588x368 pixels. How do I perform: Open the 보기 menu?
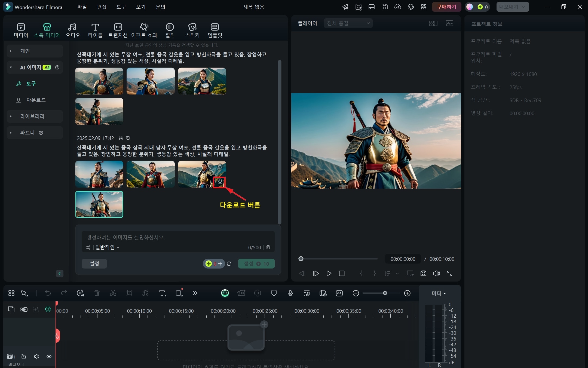click(141, 7)
